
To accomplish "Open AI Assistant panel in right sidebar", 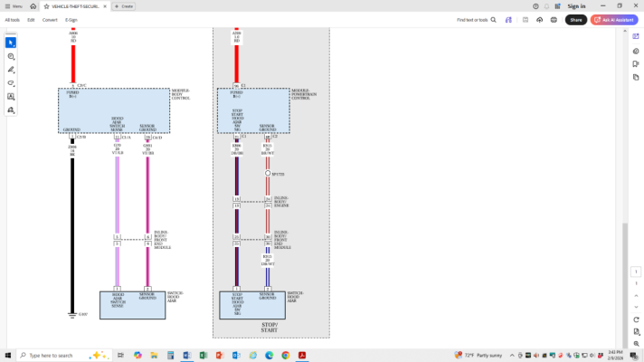I will [x=636, y=36].
